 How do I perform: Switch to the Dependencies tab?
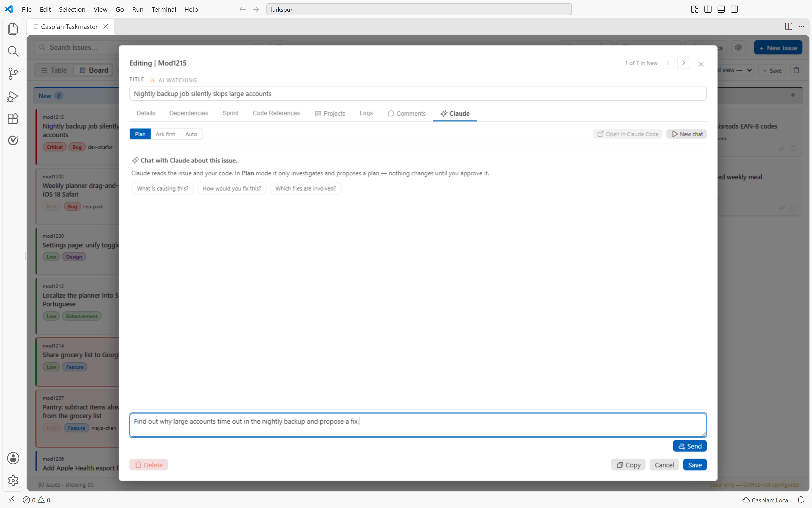(x=189, y=113)
